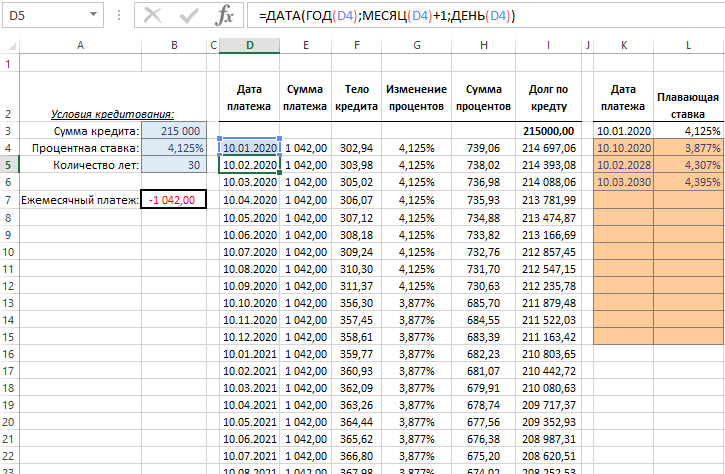
Task: Expand the Name Box dropdown arrow
Action: [94, 16]
